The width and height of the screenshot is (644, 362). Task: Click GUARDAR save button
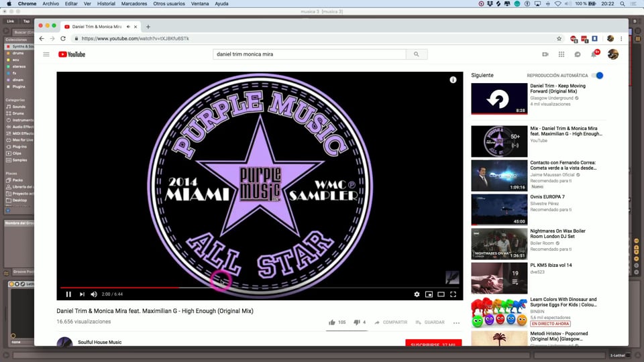[x=430, y=322]
